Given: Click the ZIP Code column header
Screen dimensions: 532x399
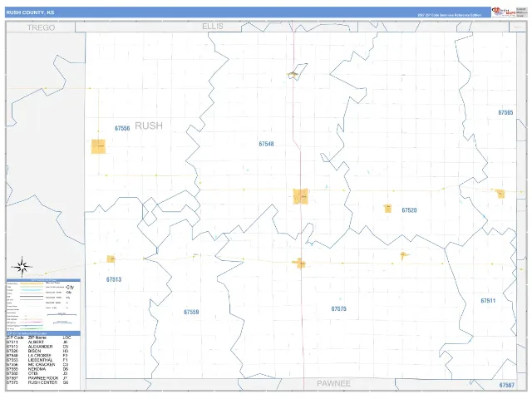Looking at the screenshot, I should click(x=15, y=337).
